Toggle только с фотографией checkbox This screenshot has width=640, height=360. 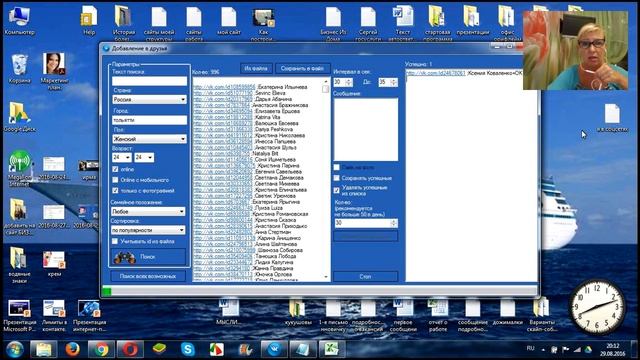(115, 191)
